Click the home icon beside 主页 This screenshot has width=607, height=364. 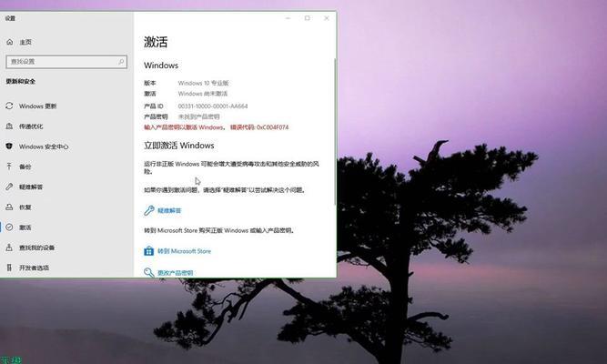[x=10, y=42]
